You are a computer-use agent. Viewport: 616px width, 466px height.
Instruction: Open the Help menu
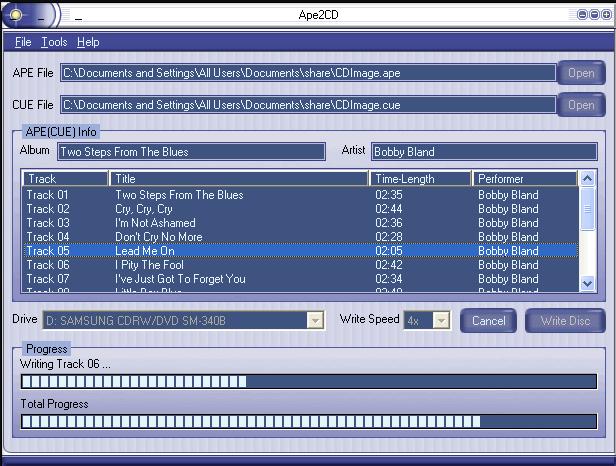pyautogui.click(x=88, y=42)
